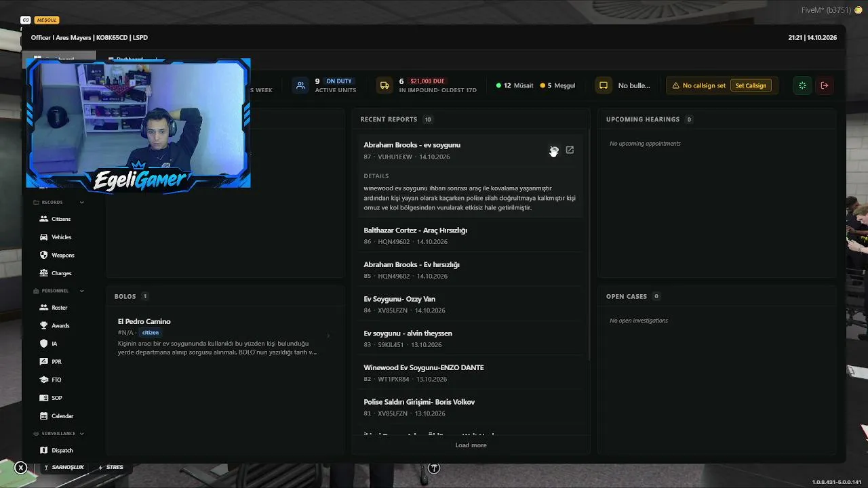Click the red logout icon

825,85
